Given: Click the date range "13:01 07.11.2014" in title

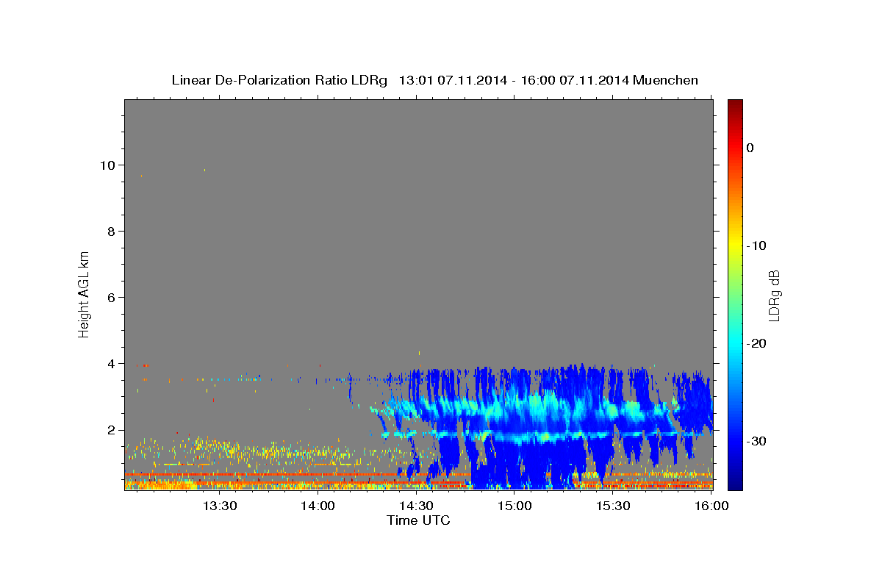Looking at the screenshot, I should pos(452,80).
